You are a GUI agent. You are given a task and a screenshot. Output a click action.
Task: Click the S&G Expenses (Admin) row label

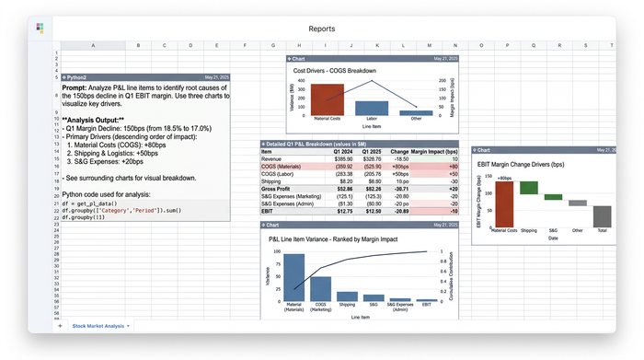point(287,203)
